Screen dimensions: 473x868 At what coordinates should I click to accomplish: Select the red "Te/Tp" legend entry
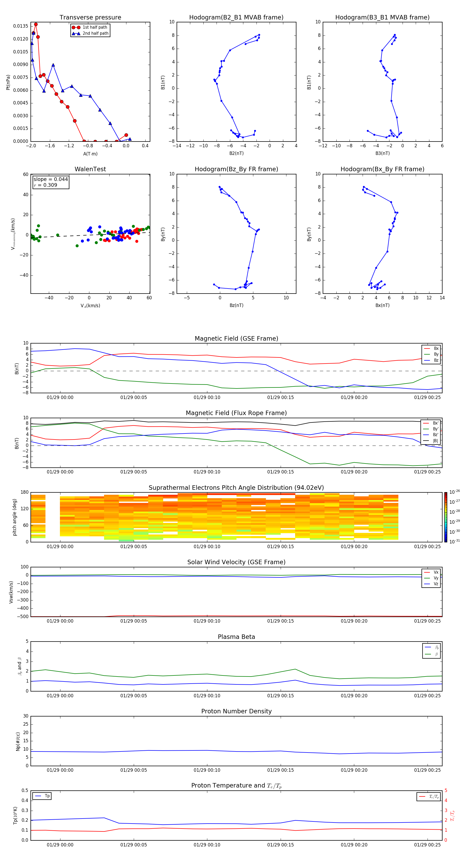tap(429, 796)
